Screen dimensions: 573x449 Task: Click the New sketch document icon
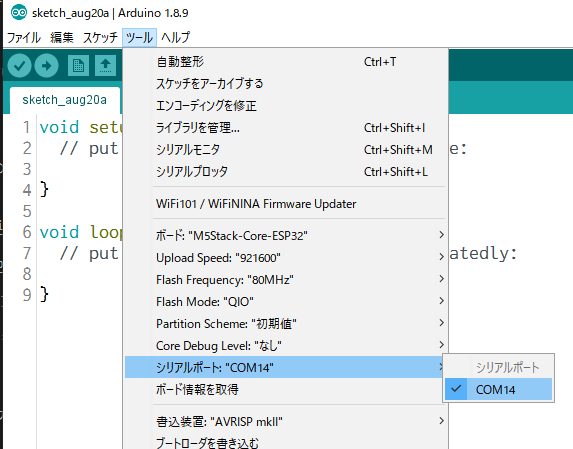click(78, 66)
